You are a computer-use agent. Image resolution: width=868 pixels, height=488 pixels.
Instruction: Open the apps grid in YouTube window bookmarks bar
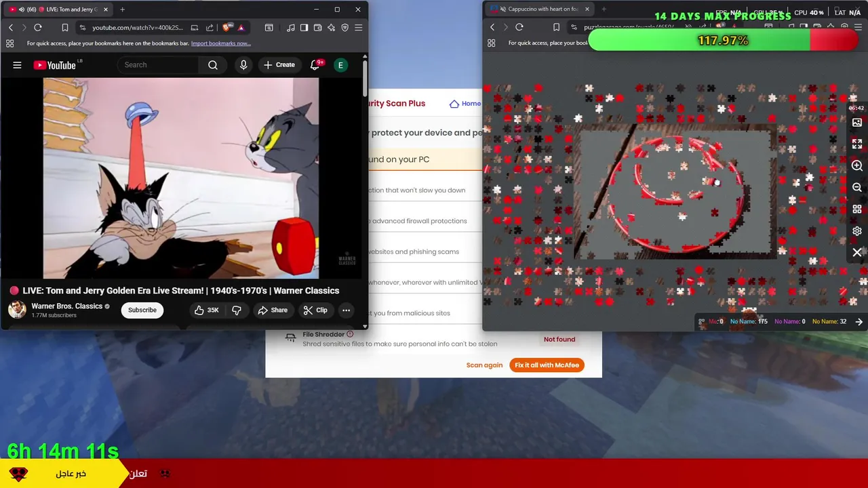click(x=9, y=43)
